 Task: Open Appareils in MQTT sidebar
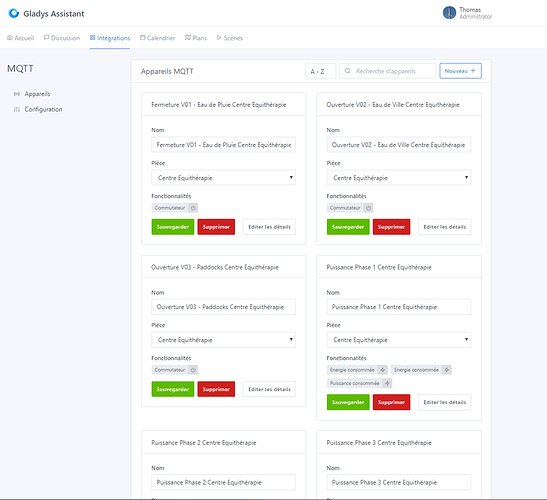(x=32, y=94)
